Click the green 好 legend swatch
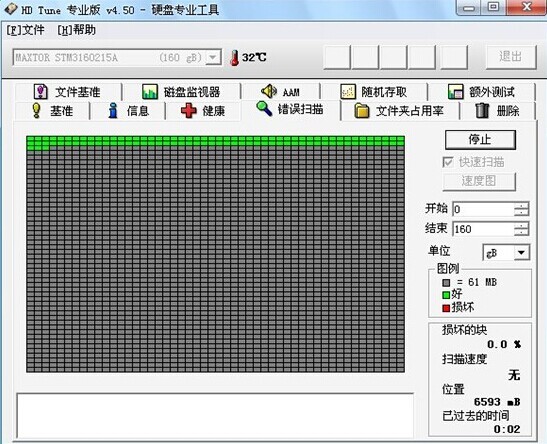Viewport: 547px width, 444px height. [446, 295]
